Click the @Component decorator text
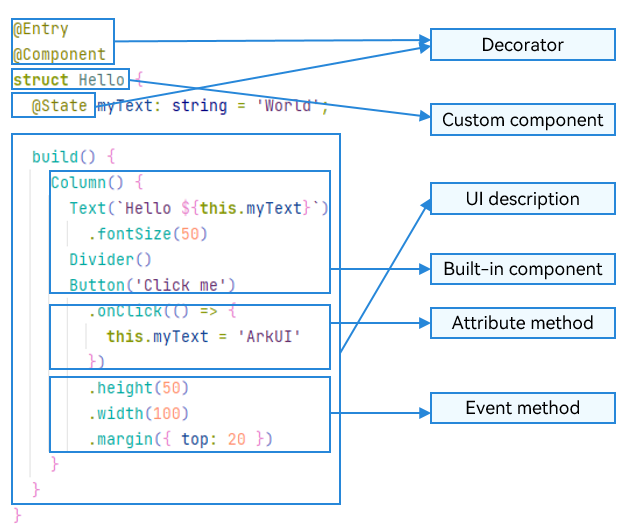 [59, 55]
